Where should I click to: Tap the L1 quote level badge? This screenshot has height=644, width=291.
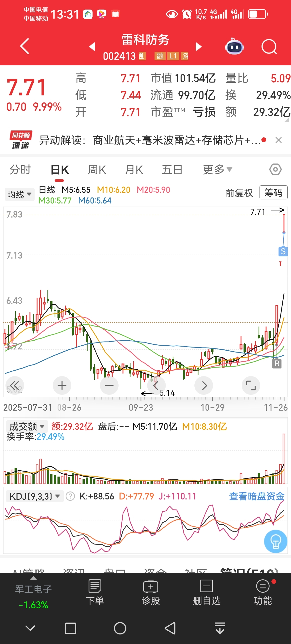click(x=173, y=56)
